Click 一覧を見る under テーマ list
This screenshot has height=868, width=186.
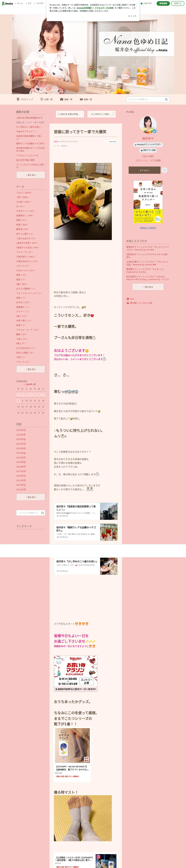coord(31,369)
